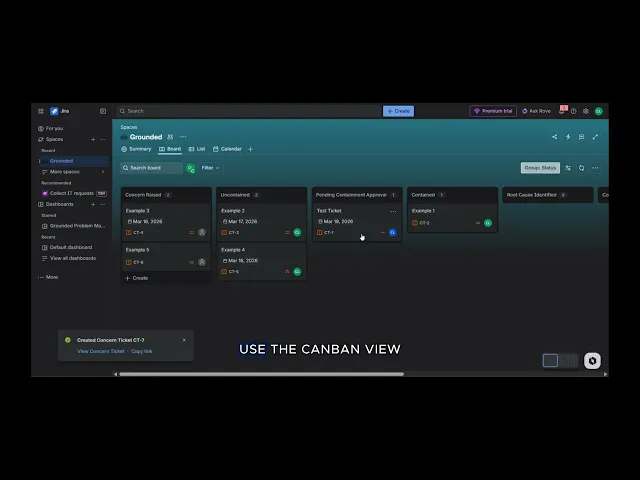Viewport: 640px width, 480px height.
Task: Open the Example 3 card
Action: [166, 222]
